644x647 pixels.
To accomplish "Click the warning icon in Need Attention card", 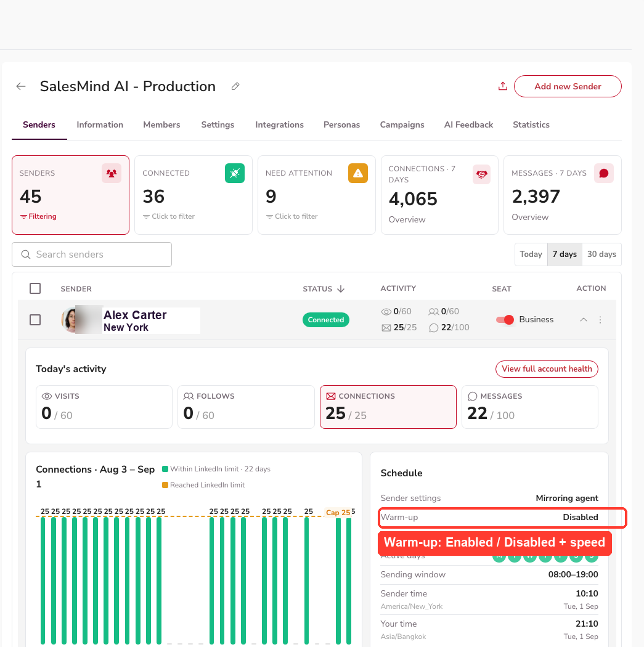I will pyautogui.click(x=357, y=173).
